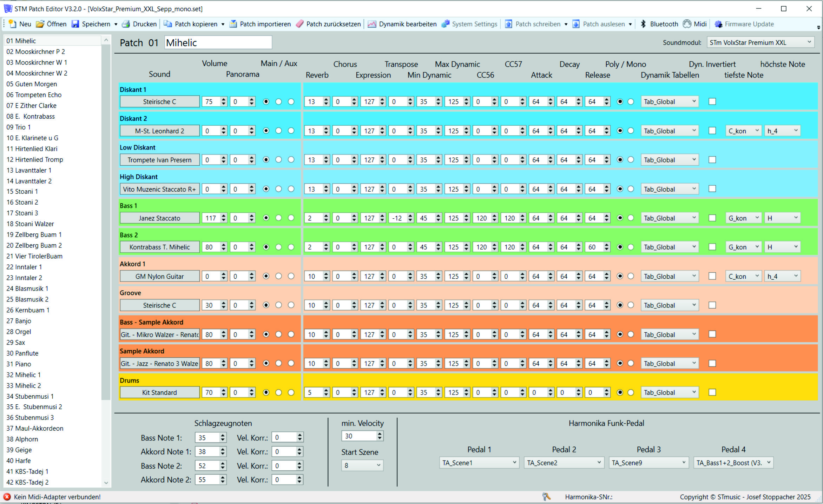Screen dimensions: 823x504
Task: Click the Patch zurücksetzen eraser icon
Action: 299,24
